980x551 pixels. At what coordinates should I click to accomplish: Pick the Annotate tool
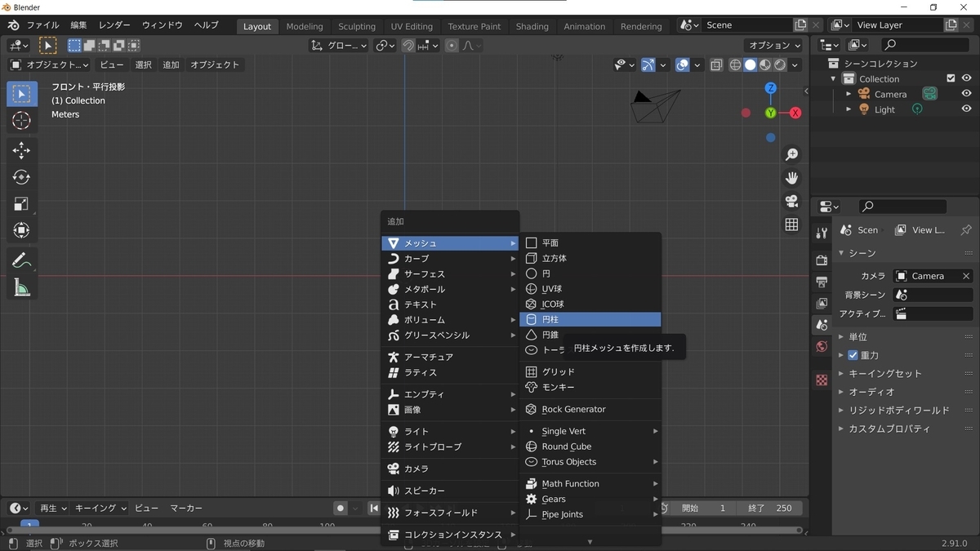tap(22, 260)
